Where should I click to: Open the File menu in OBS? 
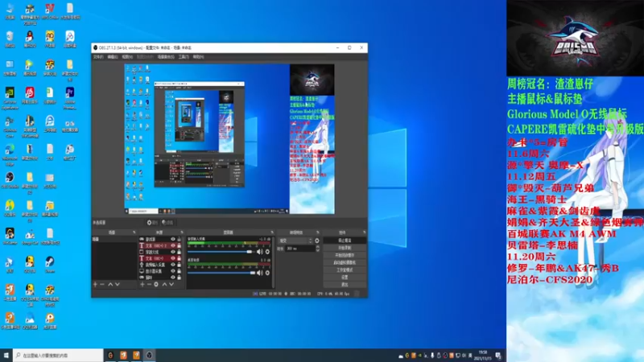coord(98,57)
